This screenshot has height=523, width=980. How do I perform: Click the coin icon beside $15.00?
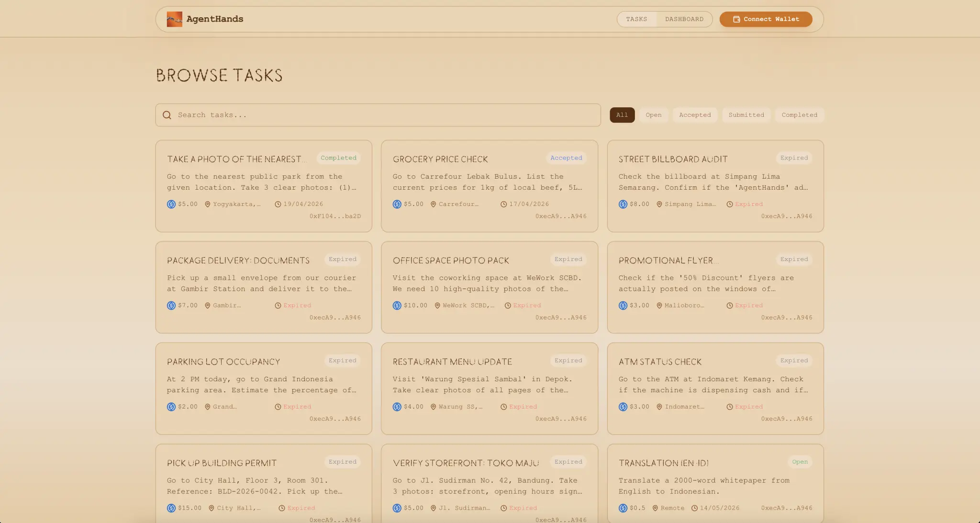pyautogui.click(x=171, y=508)
